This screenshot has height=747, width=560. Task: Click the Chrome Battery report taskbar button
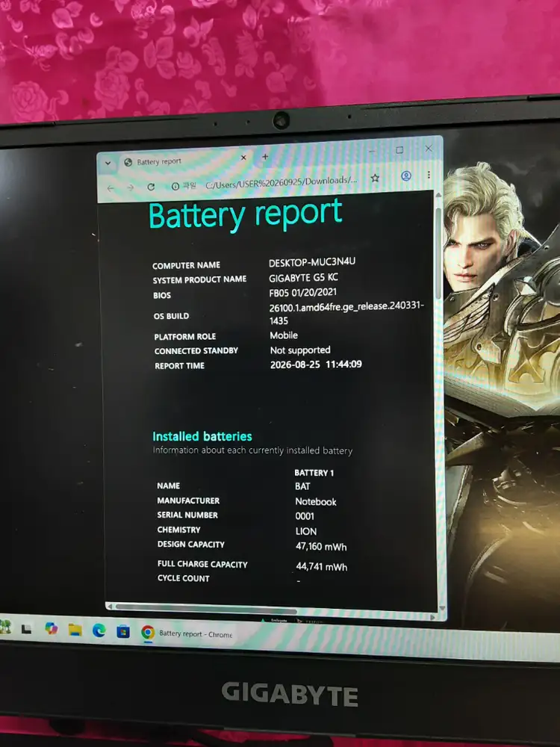point(187,633)
